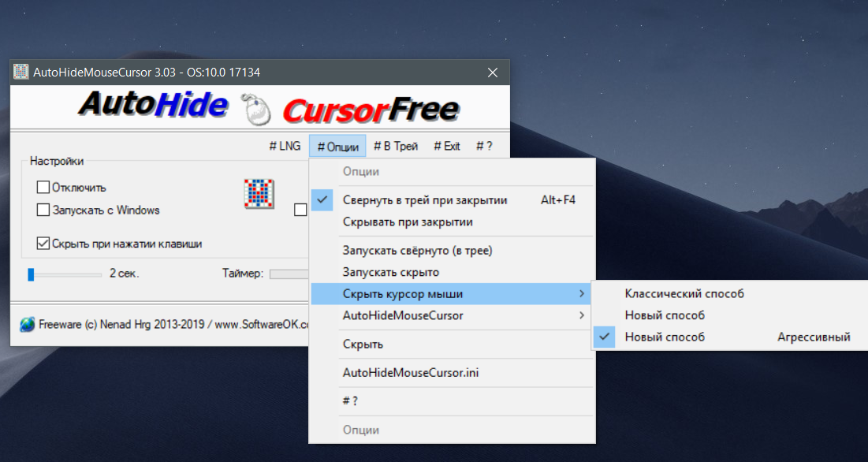868x462 pixels.
Task: Open the www.SoftwareOK link in the footer
Action: (x=262, y=325)
